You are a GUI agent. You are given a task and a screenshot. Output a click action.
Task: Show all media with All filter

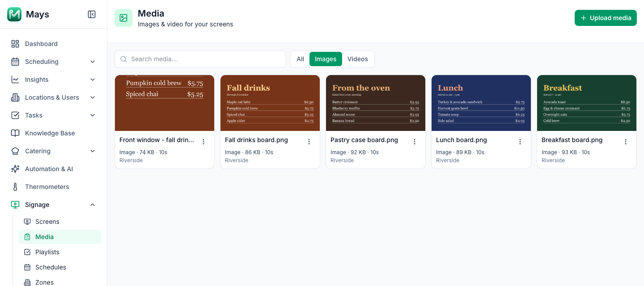300,59
